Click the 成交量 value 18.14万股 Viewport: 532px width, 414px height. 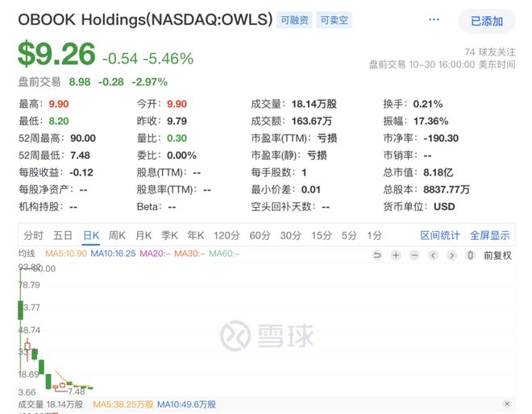(314, 104)
